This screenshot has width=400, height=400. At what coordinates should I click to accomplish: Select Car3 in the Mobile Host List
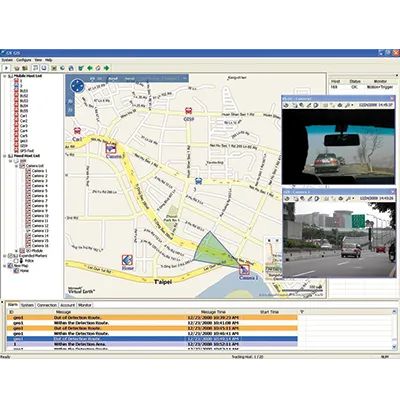coord(23,126)
